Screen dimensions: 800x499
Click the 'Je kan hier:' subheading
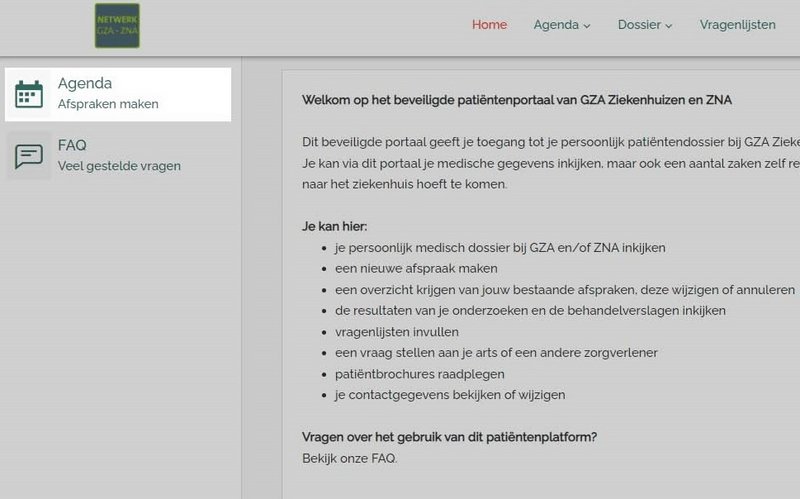[x=335, y=227]
